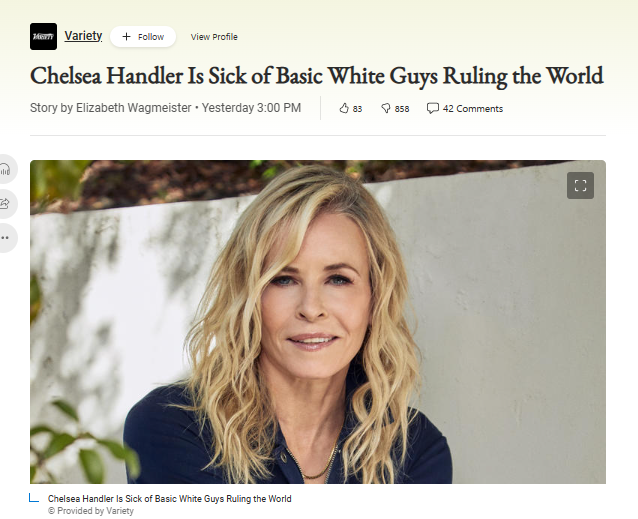
Task: Click the 858 dislikes count
Action: pyautogui.click(x=402, y=109)
